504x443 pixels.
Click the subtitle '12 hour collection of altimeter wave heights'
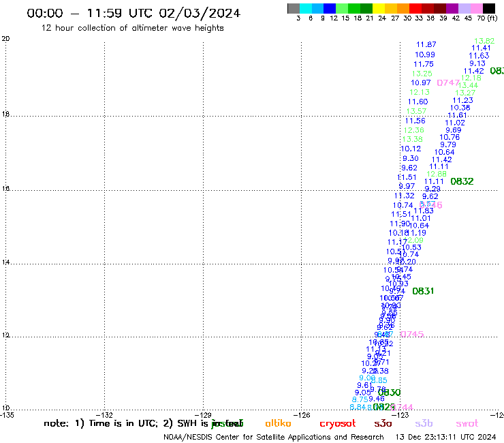132,28
